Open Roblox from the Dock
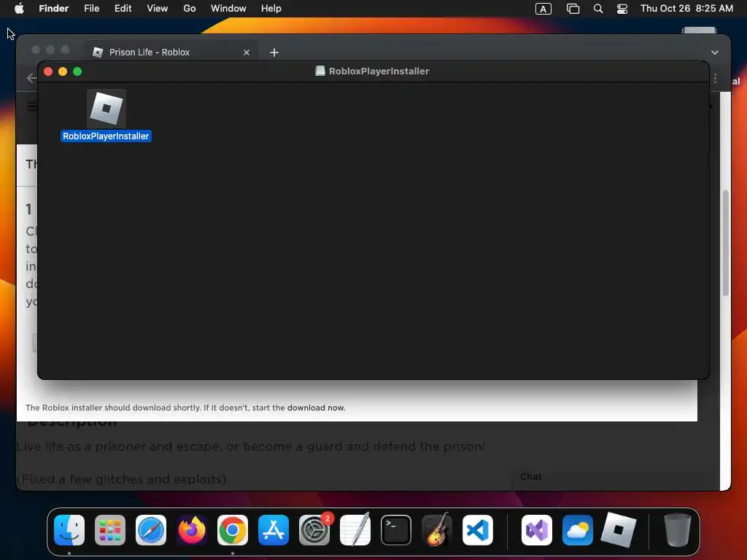Viewport: 747px width, 560px height. pyautogui.click(x=619, y=530)
